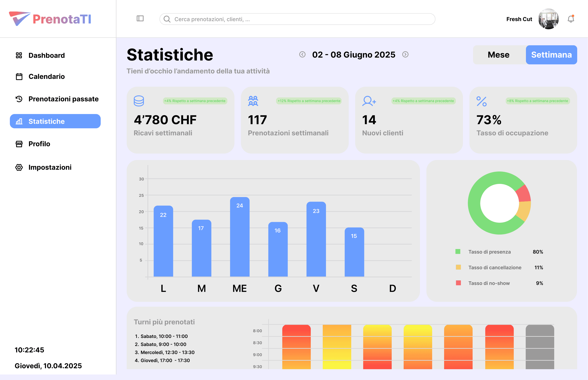Select the PrenotaTI logo
The image size is (588, 380).
point(50,19)
